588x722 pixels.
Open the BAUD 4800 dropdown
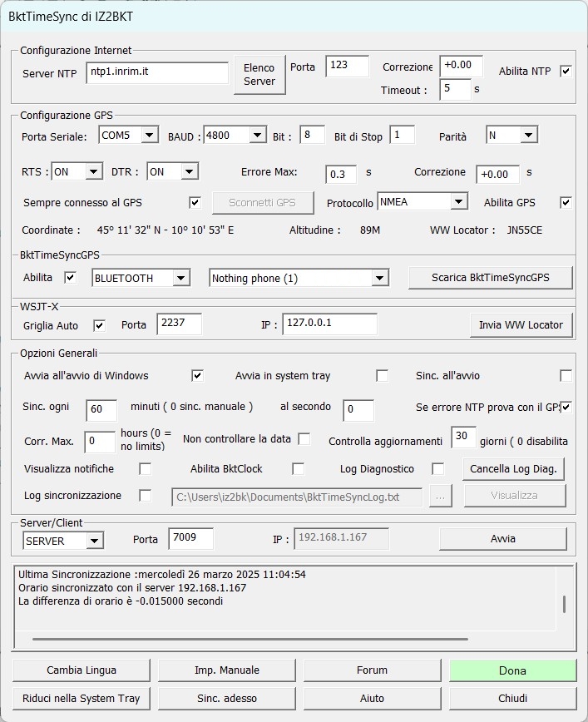coord(235,135)
